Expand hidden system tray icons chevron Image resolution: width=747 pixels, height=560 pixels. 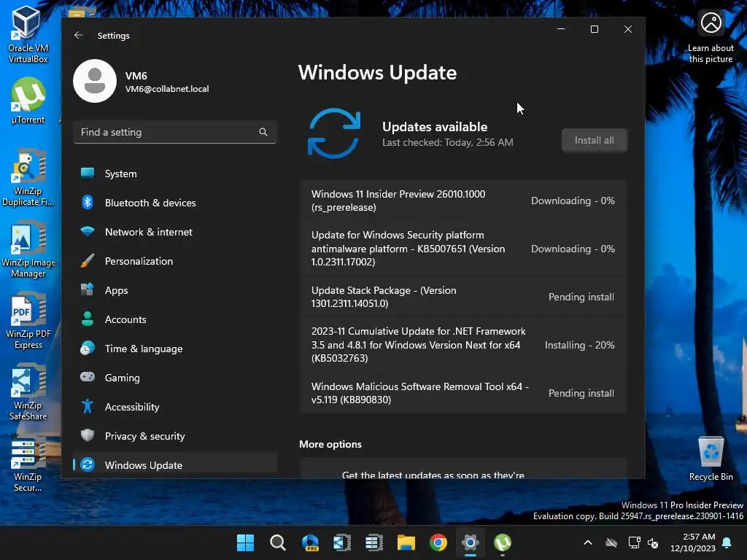pyautogui.click(x=588, y=542)
